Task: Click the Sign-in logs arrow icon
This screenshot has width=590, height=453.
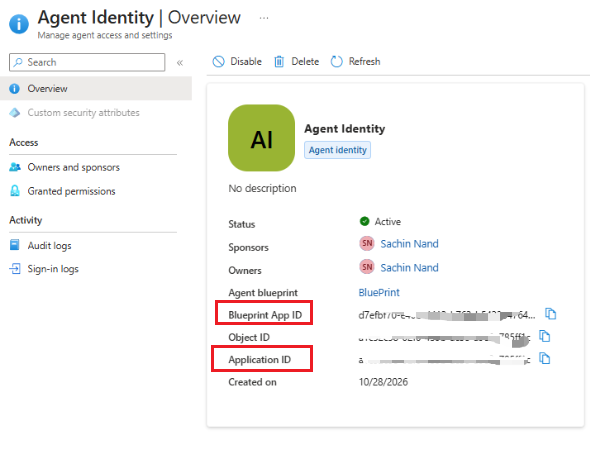Action: [x=15, y=269]
